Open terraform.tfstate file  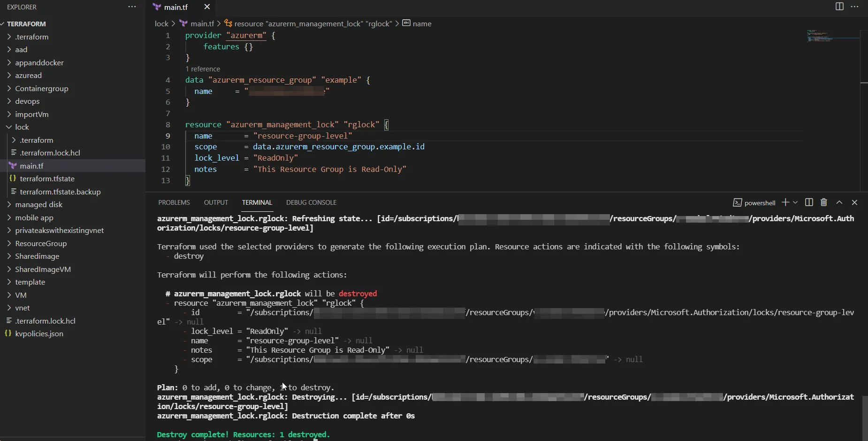[47, 178]
